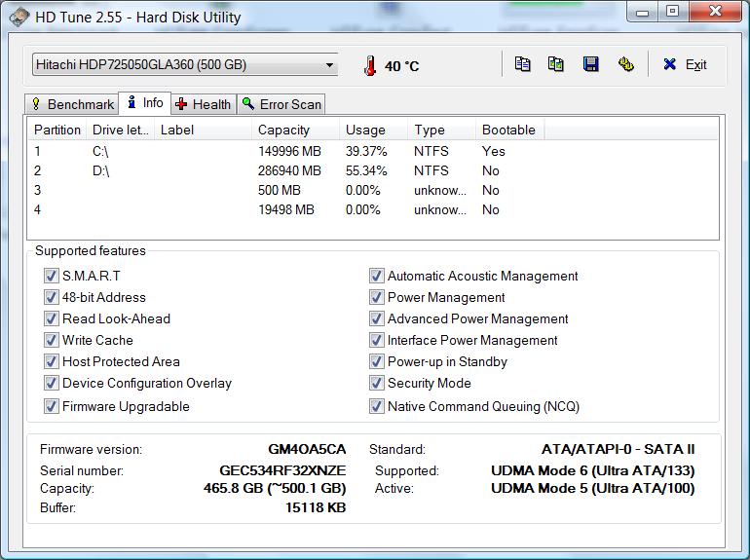Image resolution: width=750 pixels, height=560 pixels.
Task: Click the Yes bootable value
Action: (x=494, y=152)
